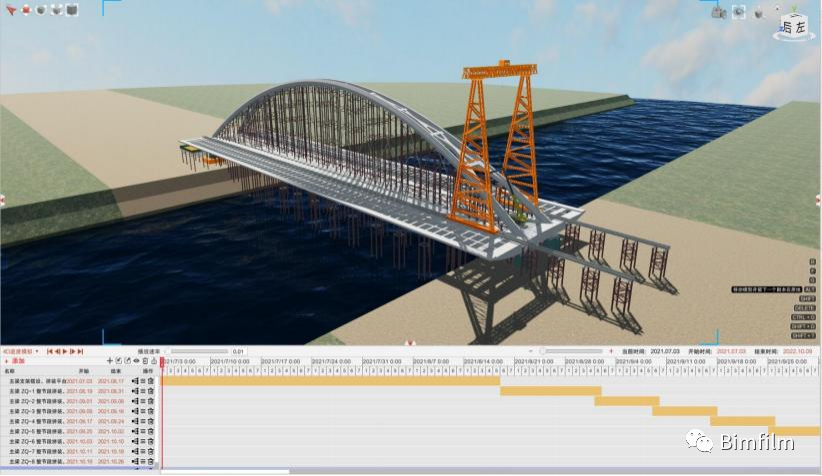The image size is (822, 476).
Task: Delete the ZQ-3 task via trash icon
Action: coord(150,411)
